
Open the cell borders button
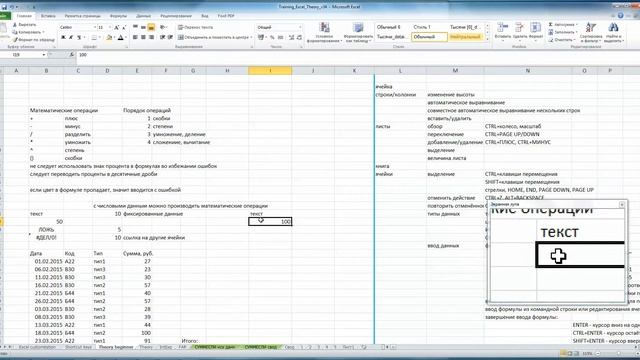pos(94,38)
